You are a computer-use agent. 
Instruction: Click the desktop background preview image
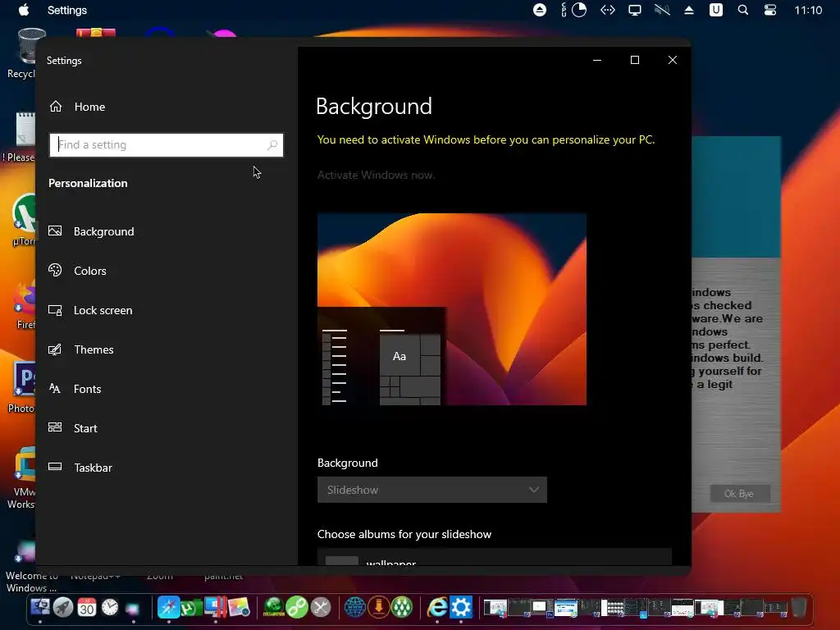point(452,309)
